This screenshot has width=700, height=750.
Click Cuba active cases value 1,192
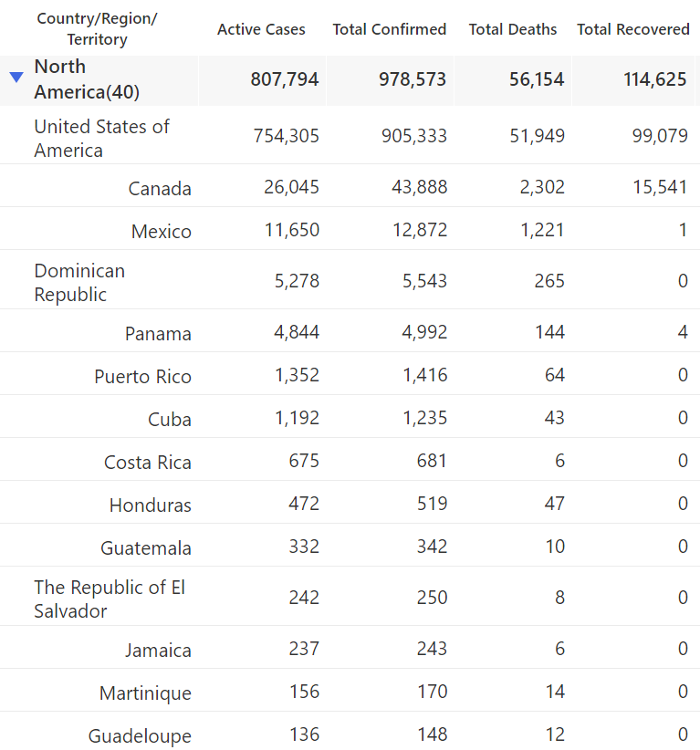tap(298, 418)
